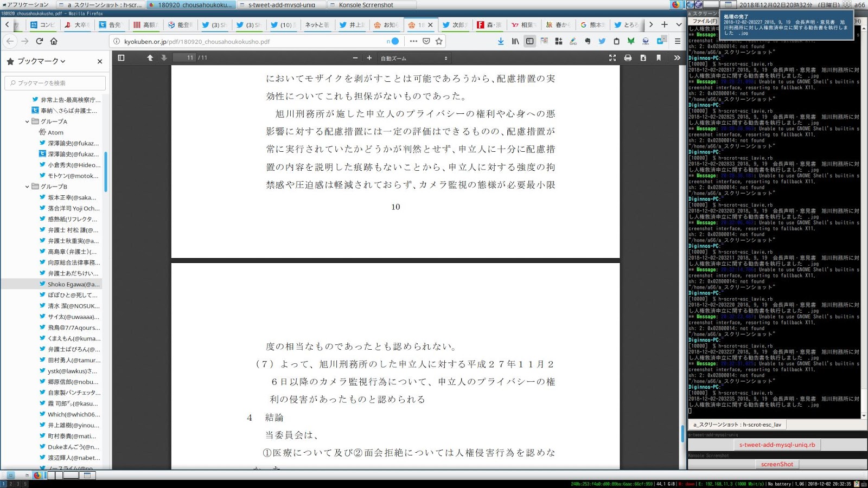Click the PDF page number field
Screen dimensions: 868x488
[184, 57]
